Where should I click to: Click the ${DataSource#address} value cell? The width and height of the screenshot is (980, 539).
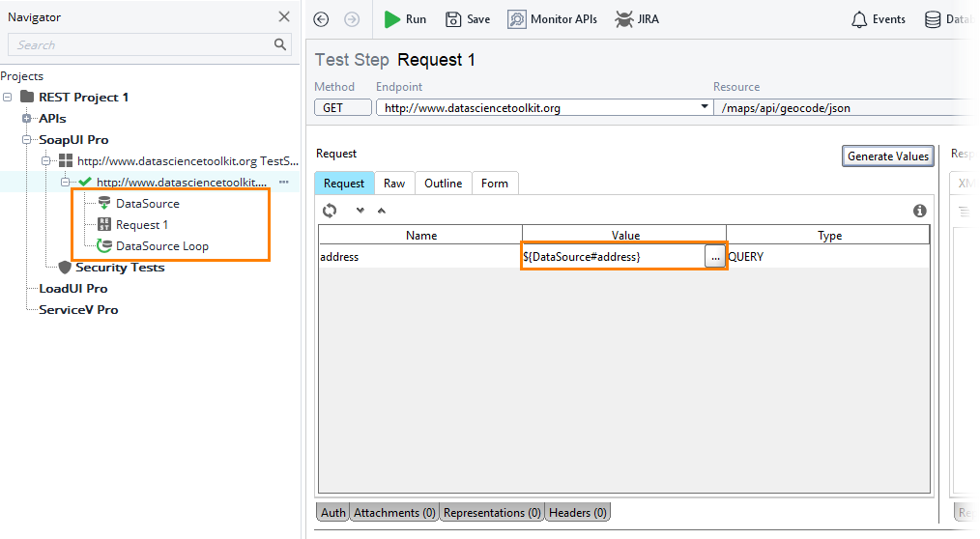613,257
